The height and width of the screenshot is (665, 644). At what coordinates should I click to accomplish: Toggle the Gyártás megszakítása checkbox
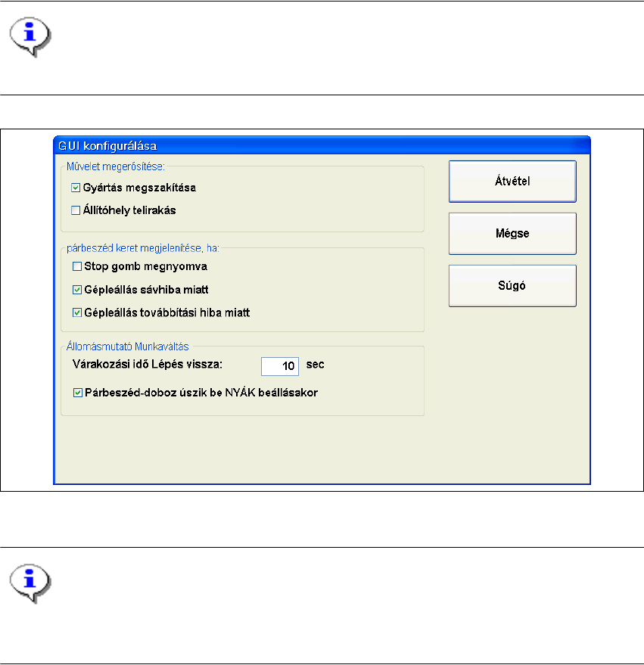pos(76,188)
